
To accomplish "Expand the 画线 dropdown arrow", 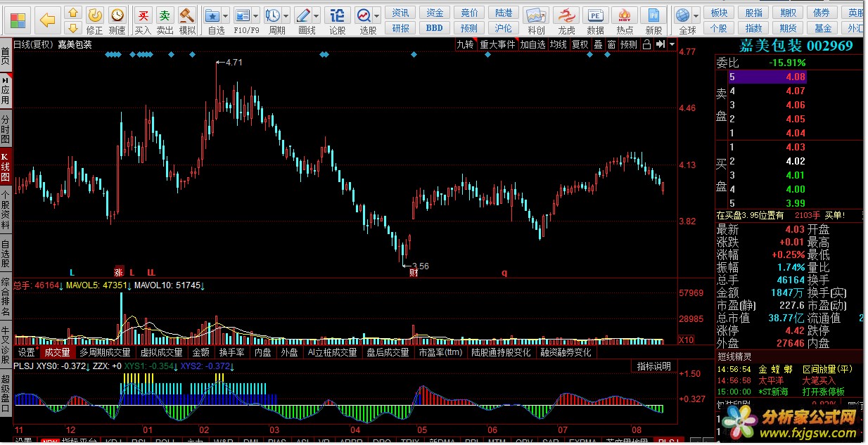I will 317,15.
